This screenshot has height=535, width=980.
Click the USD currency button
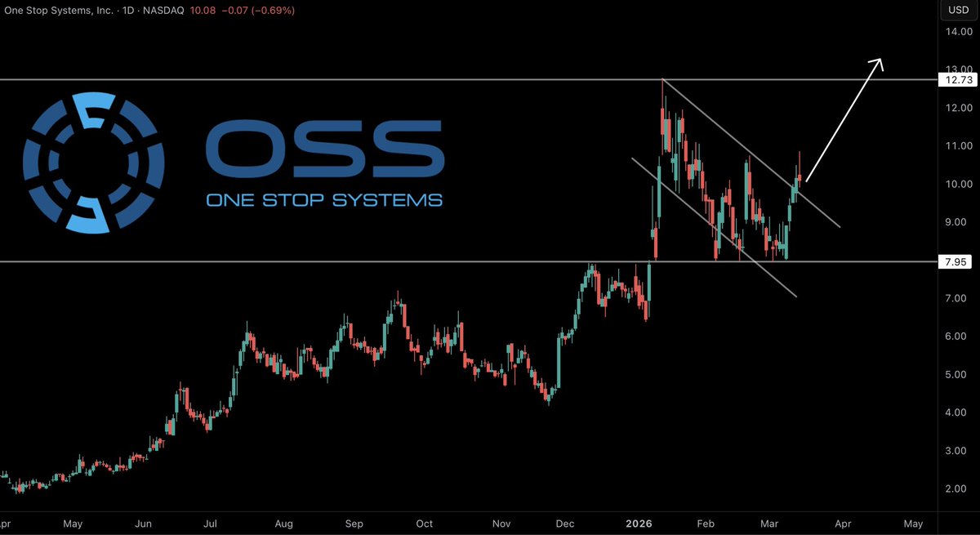coord(959,11)
